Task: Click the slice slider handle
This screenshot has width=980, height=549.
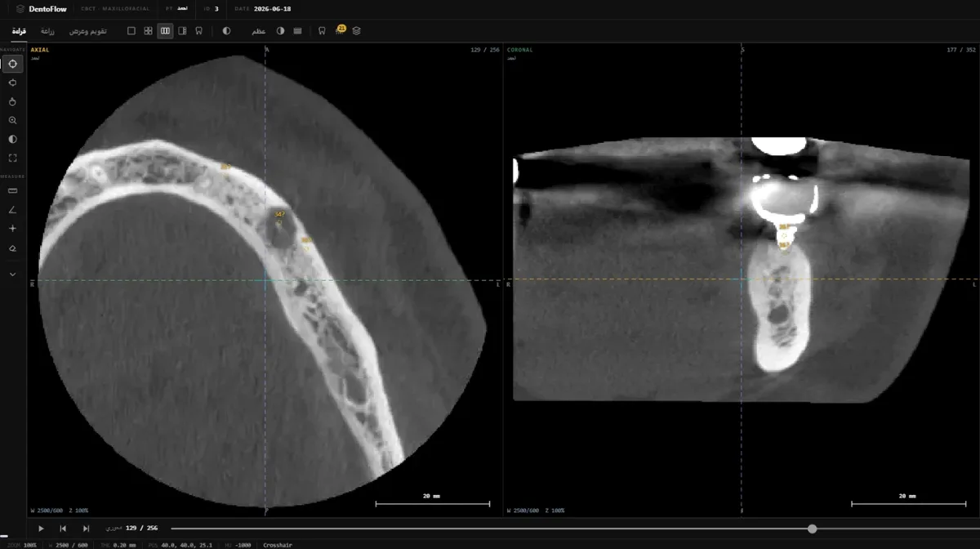Action: pyautogui.click(x=812, y=529)
